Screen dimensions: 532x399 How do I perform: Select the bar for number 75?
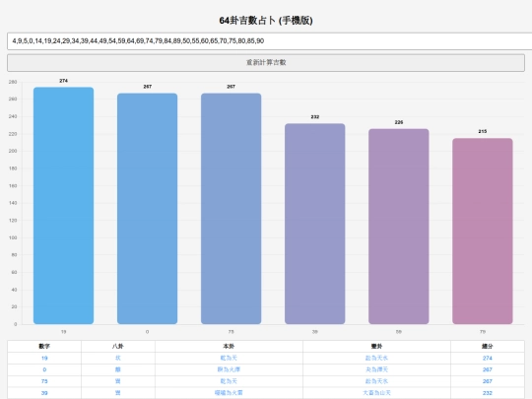232,209
